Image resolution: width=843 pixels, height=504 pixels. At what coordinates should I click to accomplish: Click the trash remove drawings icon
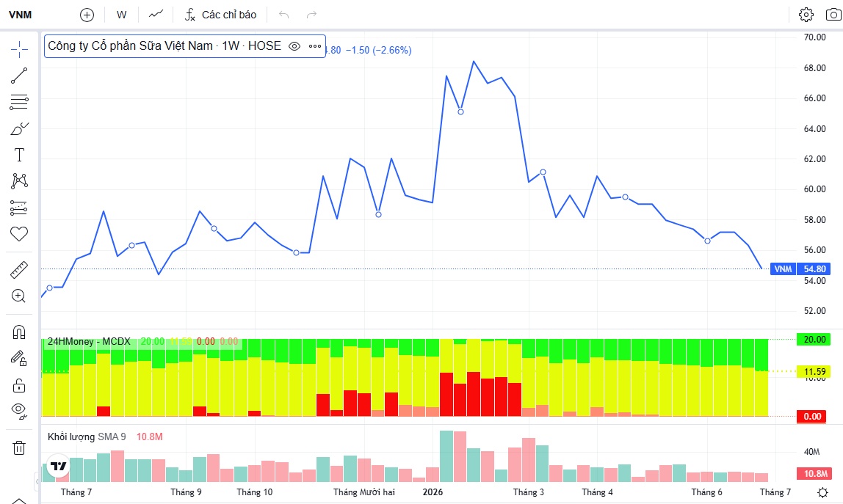point(19,448)
